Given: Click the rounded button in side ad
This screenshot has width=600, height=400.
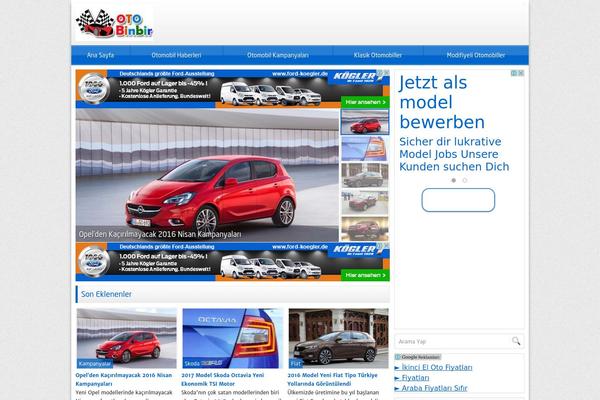Looking at the screenshot, I should pyautogui.click(x=458, y=200).
